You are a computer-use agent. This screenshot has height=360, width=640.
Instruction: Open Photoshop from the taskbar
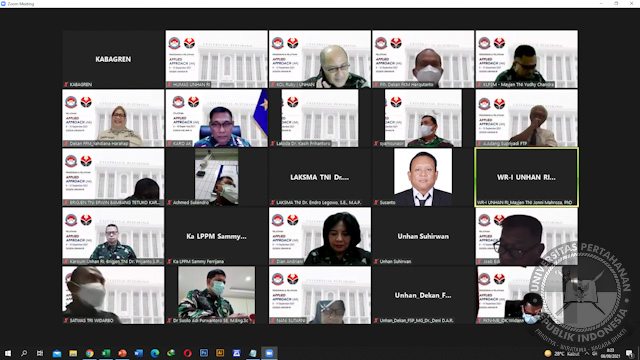(204, 353)
